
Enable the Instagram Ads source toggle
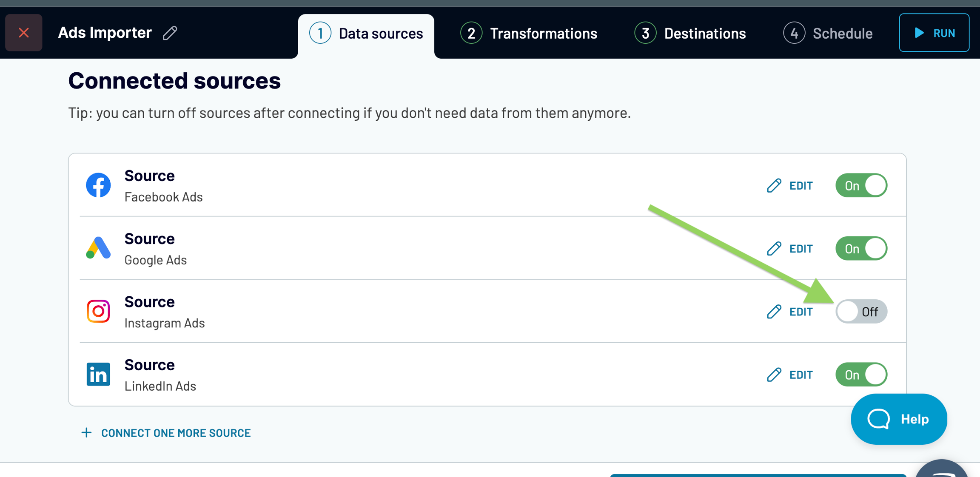tap(861, 312)
